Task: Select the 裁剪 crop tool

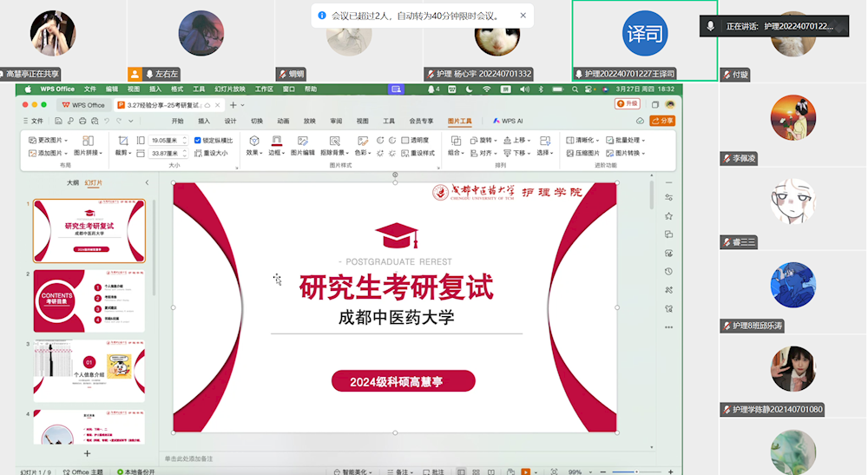Action: click(123, 145)
